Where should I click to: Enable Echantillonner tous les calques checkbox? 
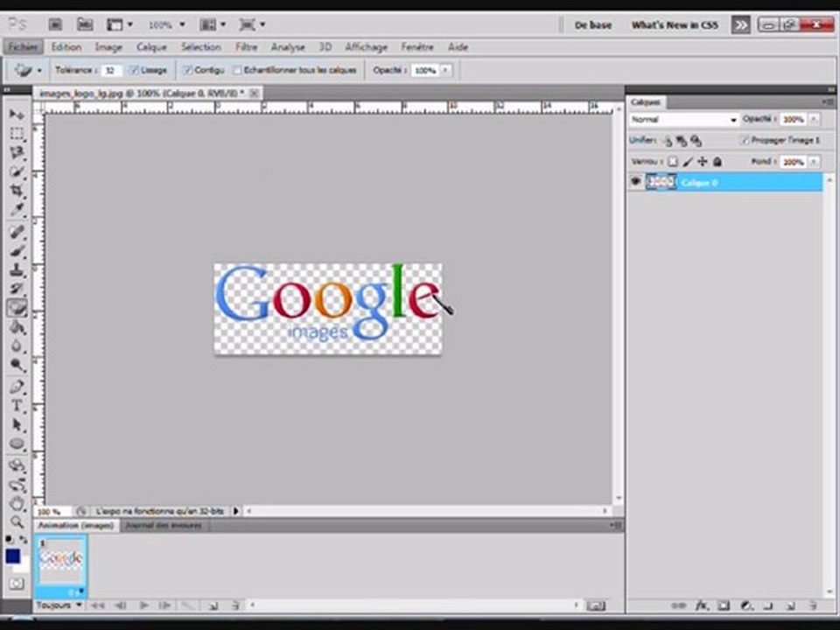(x=237, y=70)
